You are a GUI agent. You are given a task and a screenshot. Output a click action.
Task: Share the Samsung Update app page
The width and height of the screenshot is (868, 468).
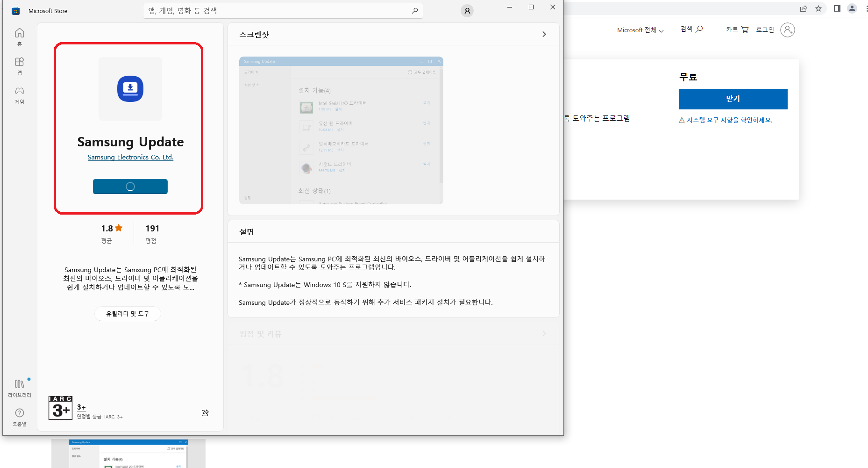tap(205, 412)
